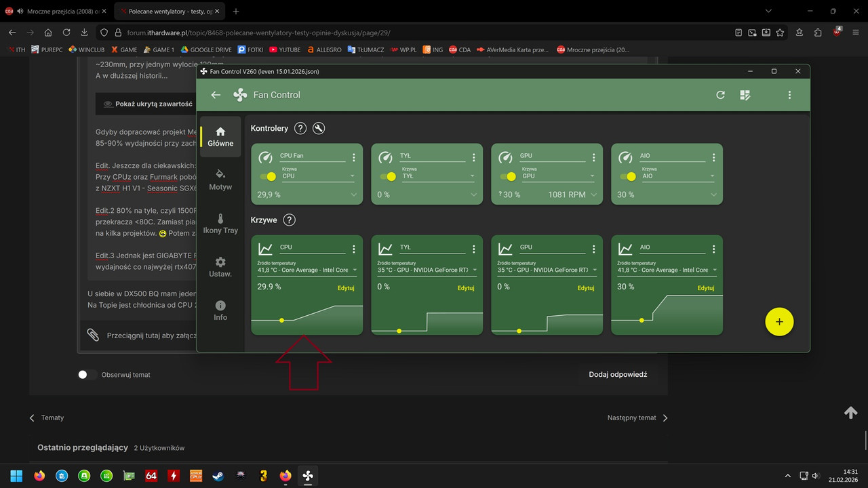Click the Firefox reload page button
Viewport: 868px width, 488px height.
point(66,33)
